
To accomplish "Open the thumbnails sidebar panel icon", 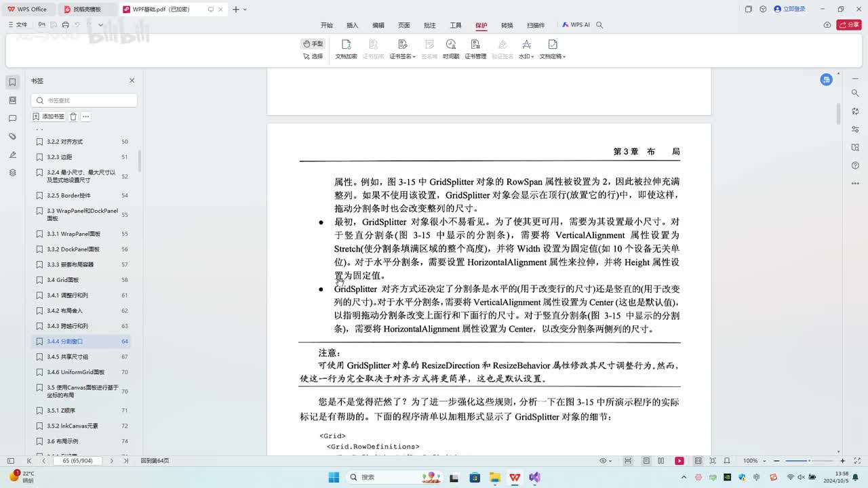I will tap(12, 100).
